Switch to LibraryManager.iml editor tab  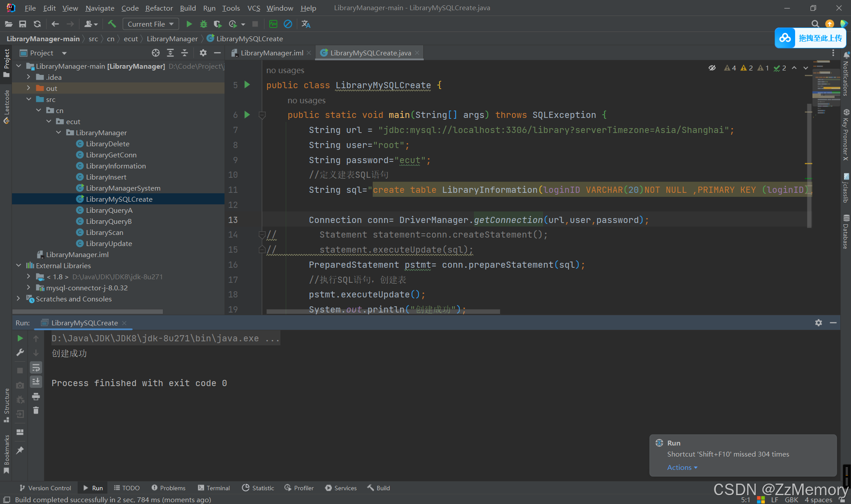coord(271,53)
